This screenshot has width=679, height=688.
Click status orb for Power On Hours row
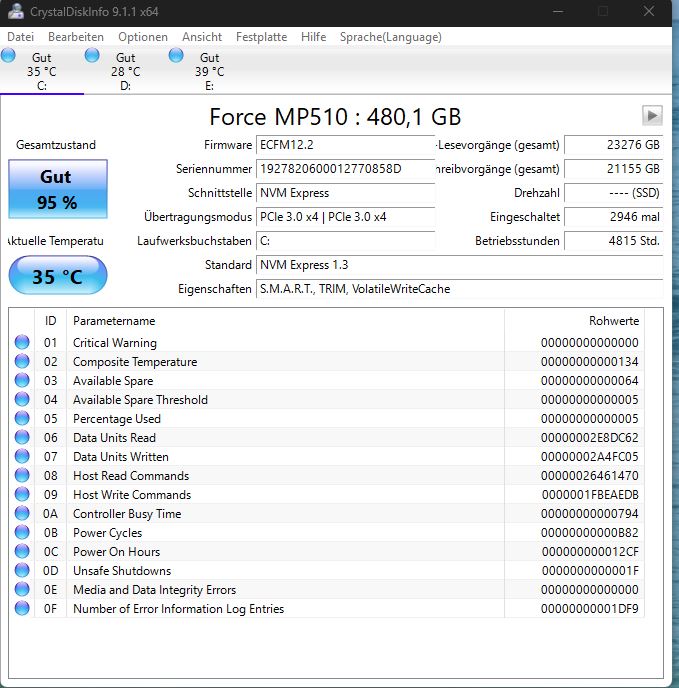click(22, 551)
